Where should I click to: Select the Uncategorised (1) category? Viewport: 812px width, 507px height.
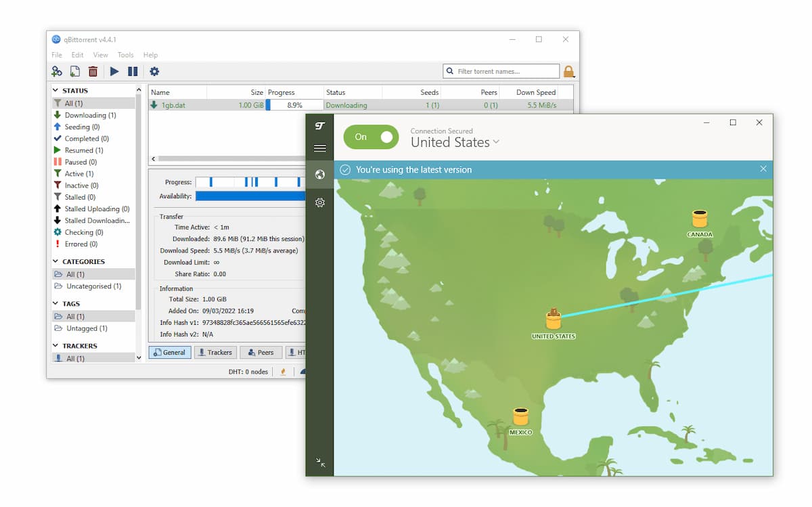93,286
